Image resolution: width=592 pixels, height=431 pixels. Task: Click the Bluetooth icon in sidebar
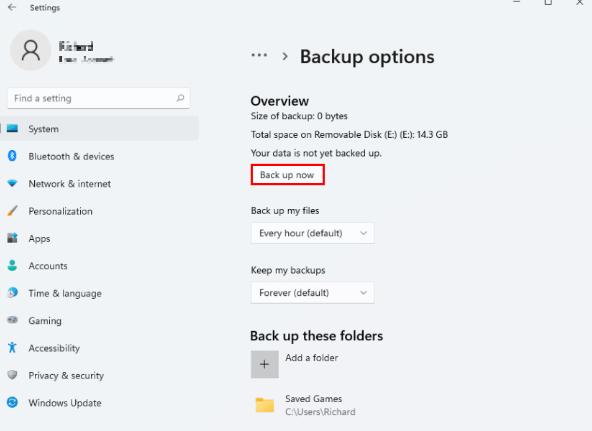click(12, 156)
